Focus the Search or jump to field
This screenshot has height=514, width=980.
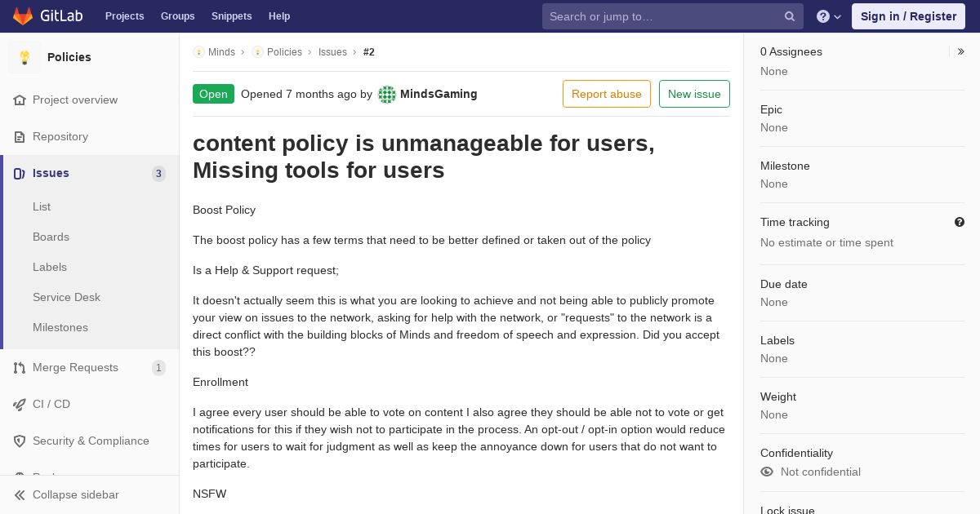click(x=663, y=16)
